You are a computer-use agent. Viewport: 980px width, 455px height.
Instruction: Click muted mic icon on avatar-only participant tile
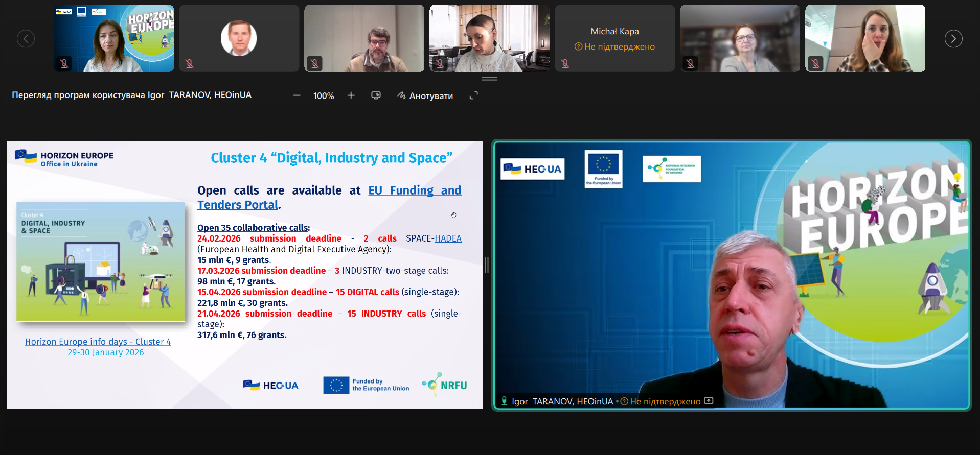(x=190, y=64)
